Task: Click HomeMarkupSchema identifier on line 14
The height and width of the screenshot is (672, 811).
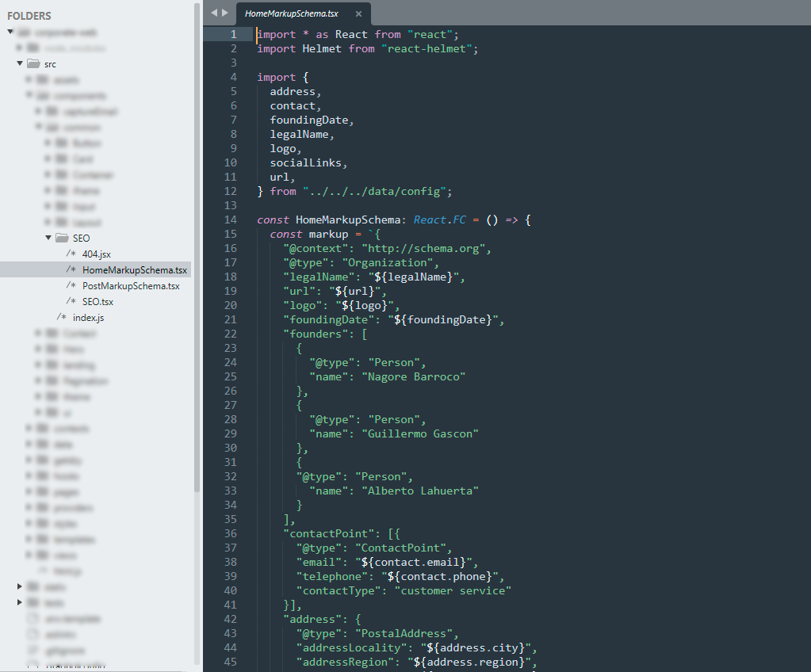Action: [x=347, y=220]
